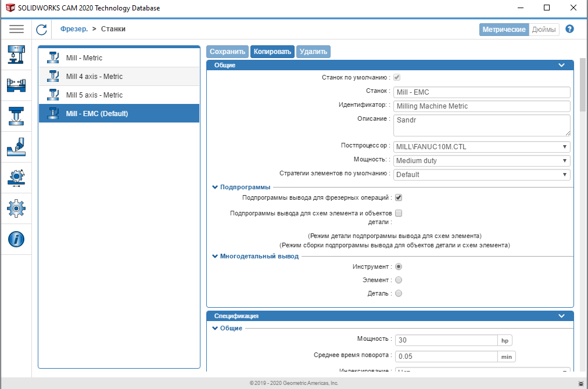Click the Удалить button
588x389 pixels.
tap(313, 51)
